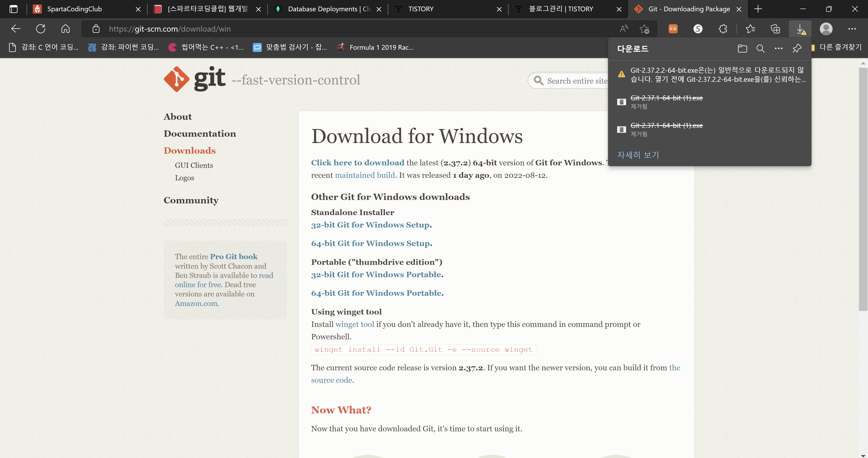
Task: Open the tab actions menu icon
Action: coord(14,9)
